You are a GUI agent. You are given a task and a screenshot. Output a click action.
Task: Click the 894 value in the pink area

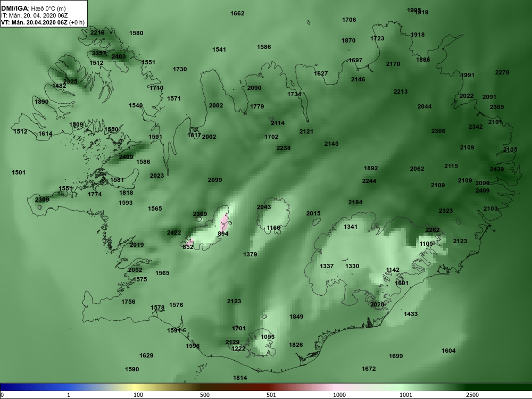pos(223,234)
